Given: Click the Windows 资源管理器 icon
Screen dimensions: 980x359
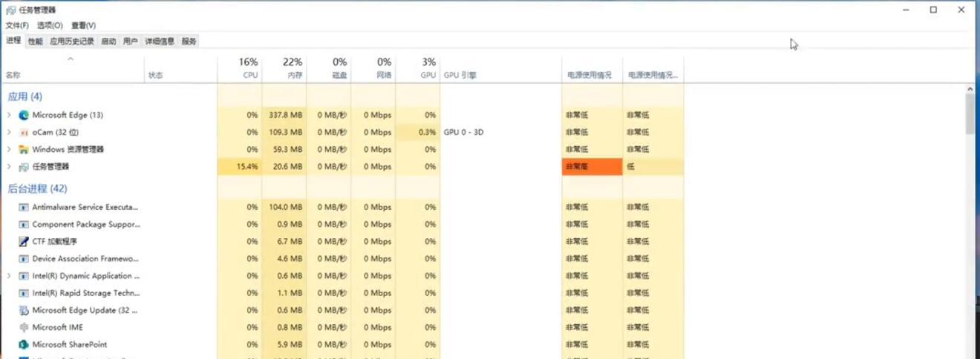Looking at the screenshot, I should (x=24, y=149).
